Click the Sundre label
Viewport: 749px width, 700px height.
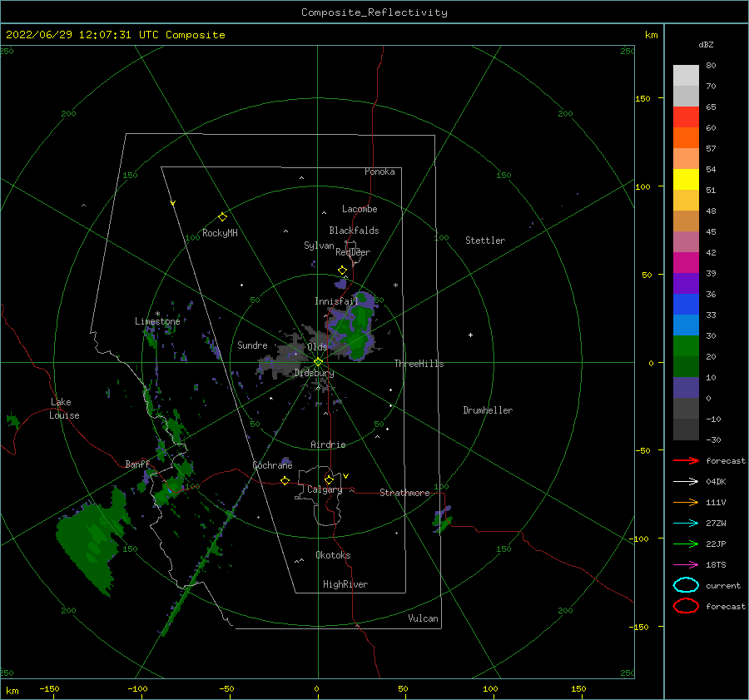click(252, 345)
